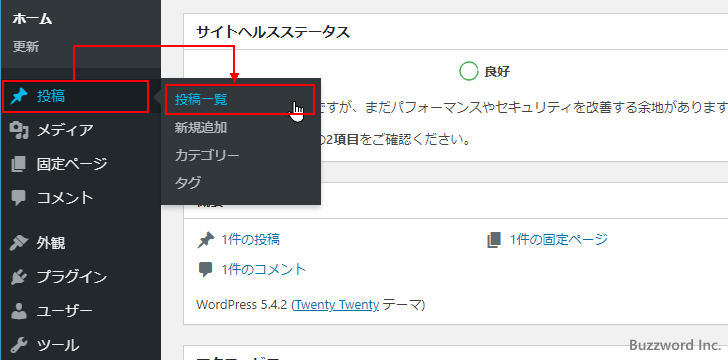728x360 pixels.
Task: Open the ホーム sidebar item
Action: 32,19
